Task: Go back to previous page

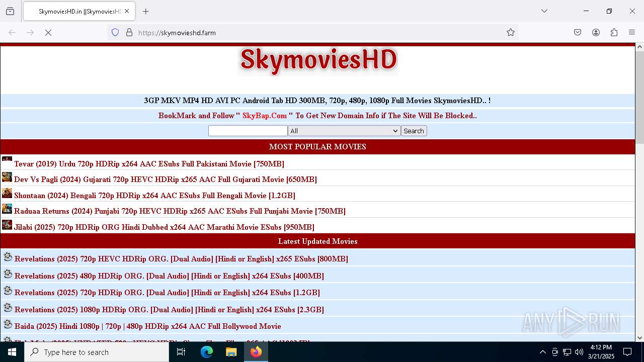Action: tap(12, 32)
